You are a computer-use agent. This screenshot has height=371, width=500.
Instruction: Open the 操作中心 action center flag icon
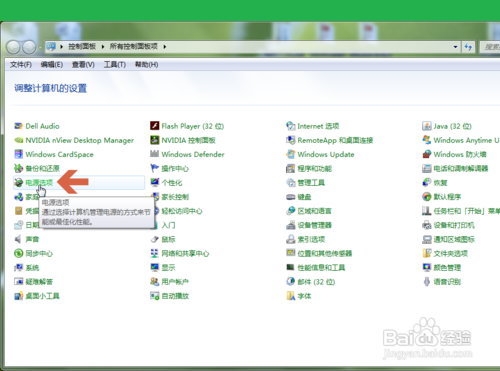click(155, 168)
